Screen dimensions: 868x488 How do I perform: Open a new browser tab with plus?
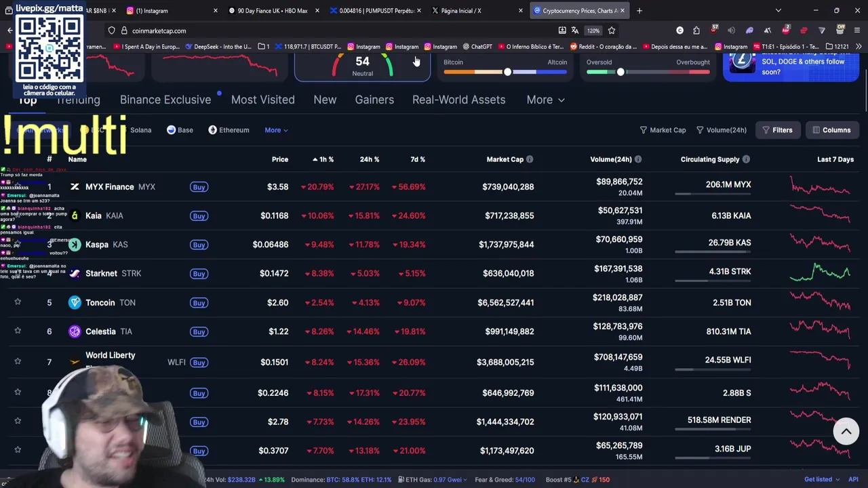point(639,11)
